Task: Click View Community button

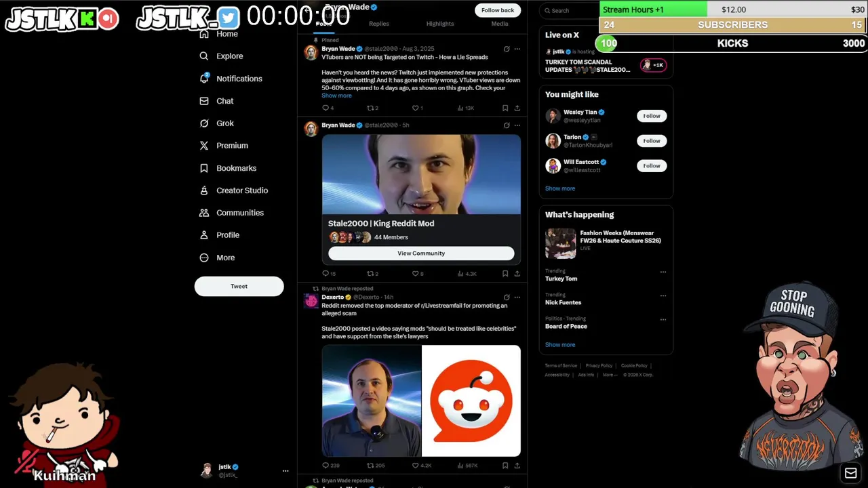Action: pyautogui.click(x=421, y=253)
